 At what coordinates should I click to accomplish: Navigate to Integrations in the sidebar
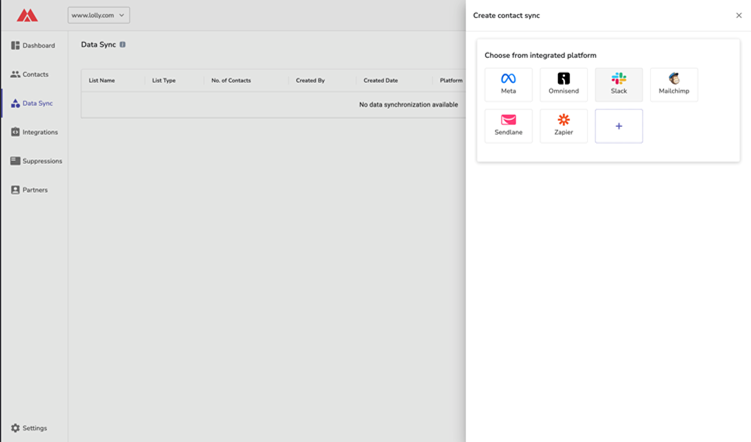click(x=34, y=132)
